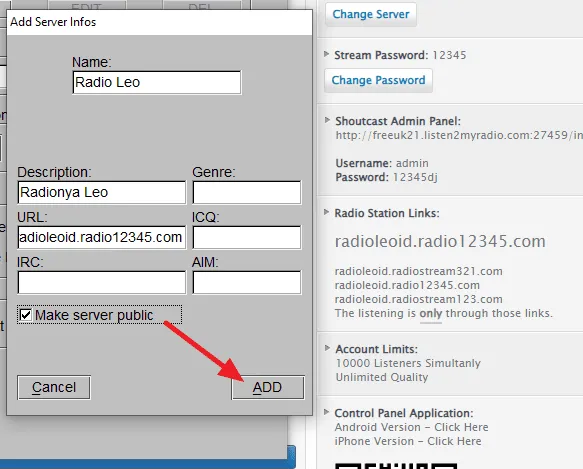This screenshot has height=469, width=583.
Task: Select the small radioleoid.radio12345.com list link
Action: coord(407,285)
